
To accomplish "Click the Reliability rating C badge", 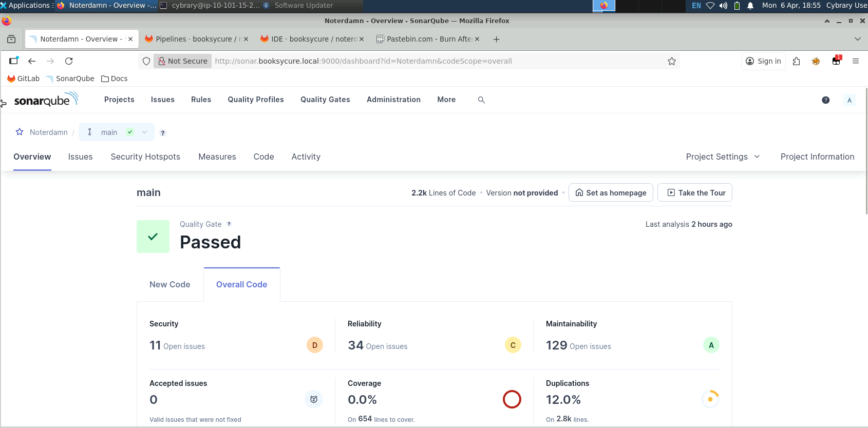I will 513,345.
